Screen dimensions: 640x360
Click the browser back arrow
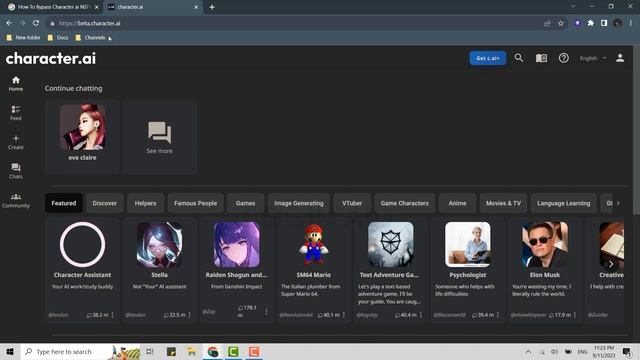tap(9, 23)
